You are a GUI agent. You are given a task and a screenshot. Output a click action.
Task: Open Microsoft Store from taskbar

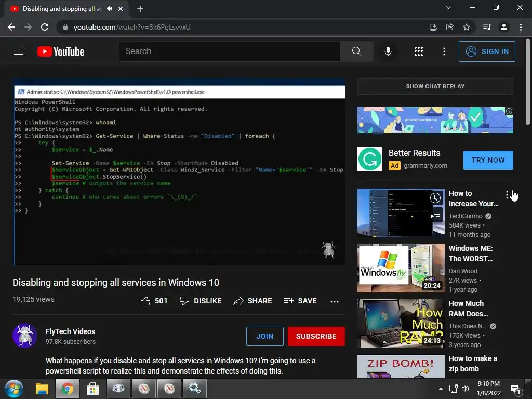[x=92, y=389]
